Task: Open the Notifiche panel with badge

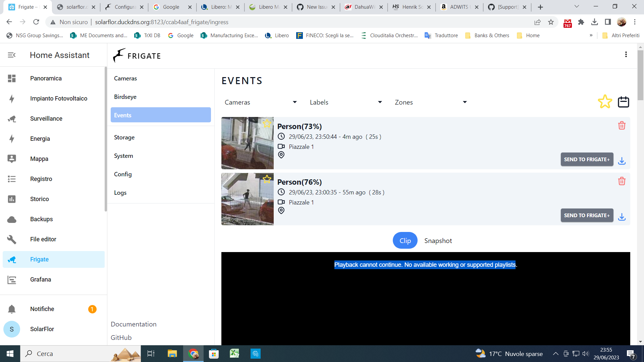Action: point(42,309)
